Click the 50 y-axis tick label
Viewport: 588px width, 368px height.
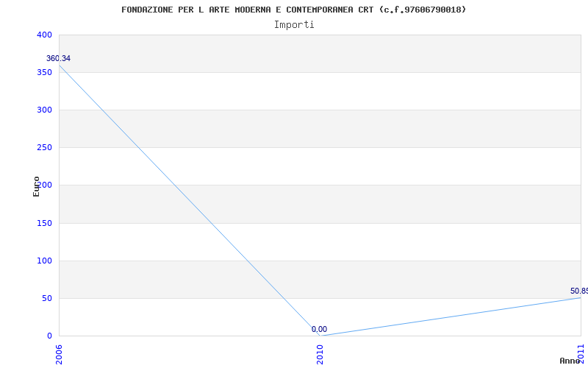[x=47, y=299]
